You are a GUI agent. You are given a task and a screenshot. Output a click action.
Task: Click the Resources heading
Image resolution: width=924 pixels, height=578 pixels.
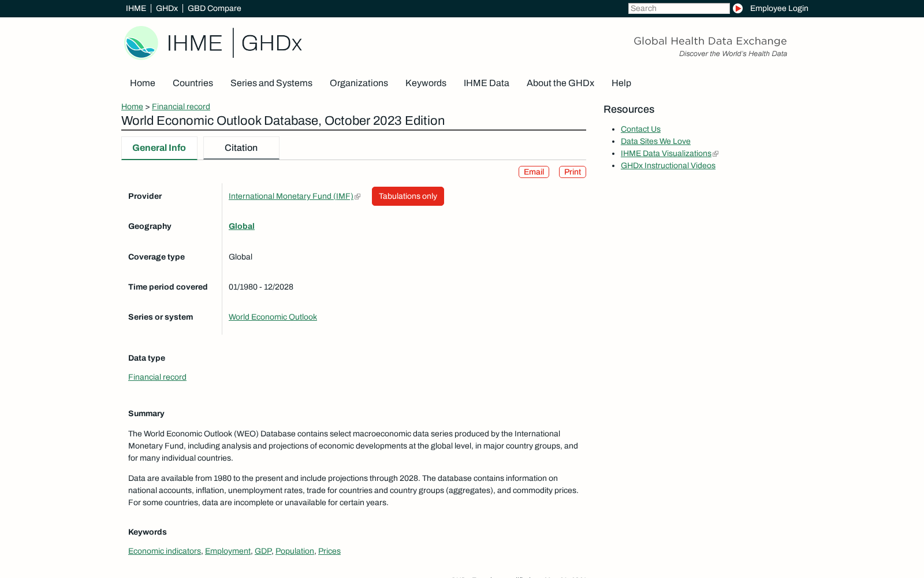629,109
